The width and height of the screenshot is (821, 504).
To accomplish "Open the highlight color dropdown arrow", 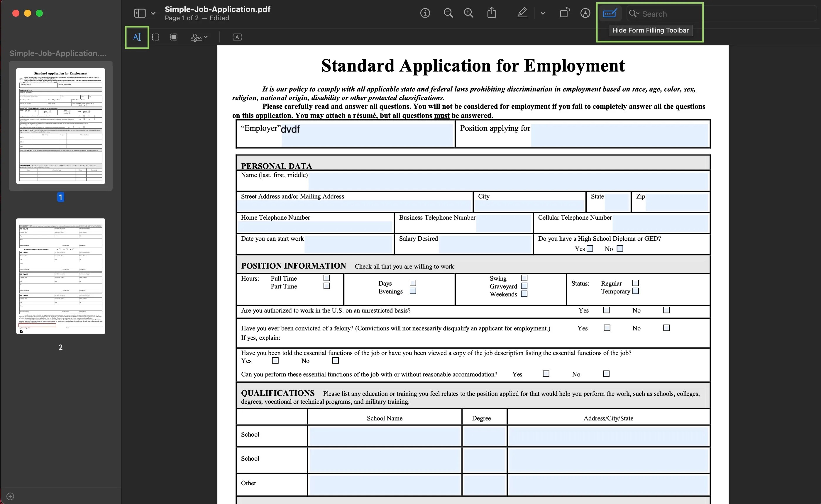I will click(x=543, y=13).
